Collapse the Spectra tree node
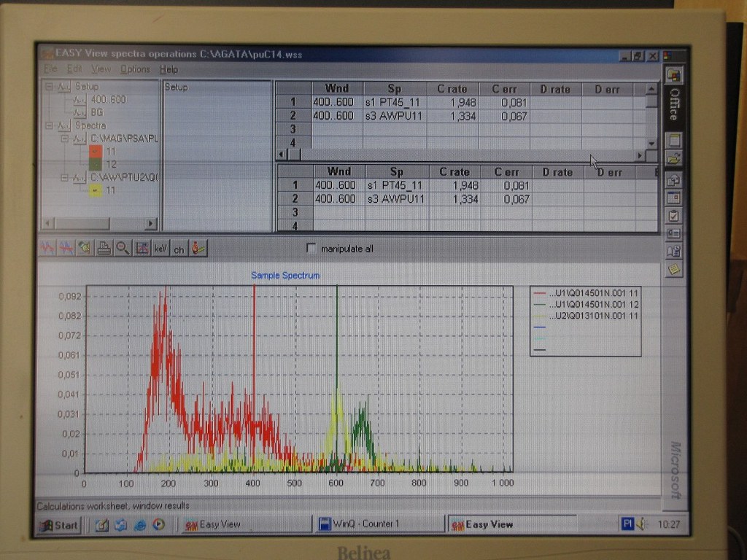 point(49,125)
